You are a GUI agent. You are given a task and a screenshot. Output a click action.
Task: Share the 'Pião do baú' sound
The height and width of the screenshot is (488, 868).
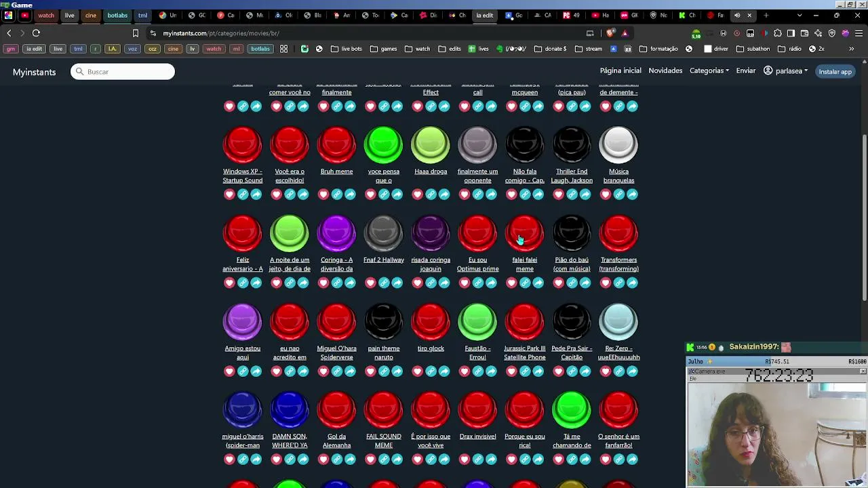click(585, 283)
